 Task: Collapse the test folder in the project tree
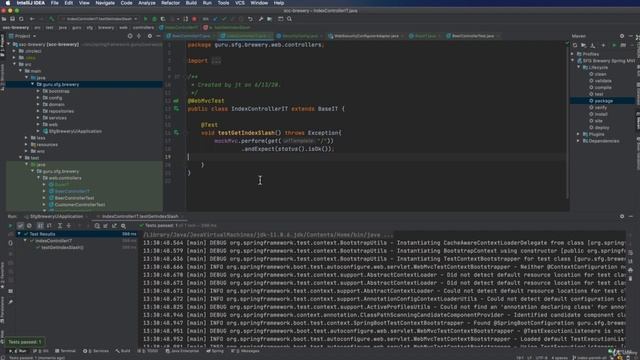click(x=21, y=158)
